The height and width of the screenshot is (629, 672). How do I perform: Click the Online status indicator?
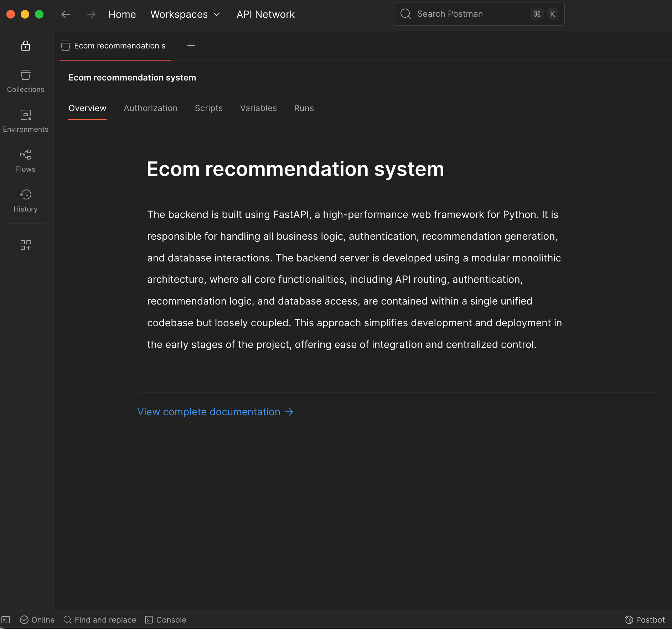pos(37,620)
